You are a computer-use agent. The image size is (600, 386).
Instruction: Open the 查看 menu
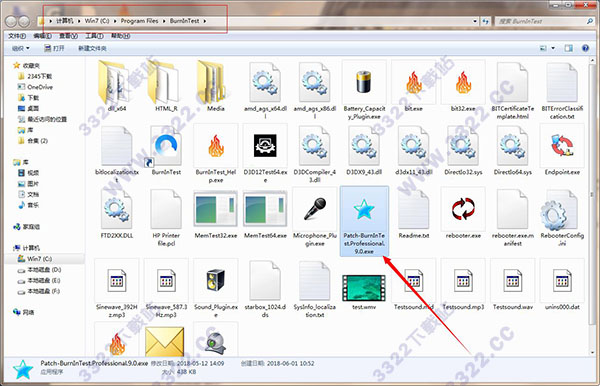[x=68, y=36]
